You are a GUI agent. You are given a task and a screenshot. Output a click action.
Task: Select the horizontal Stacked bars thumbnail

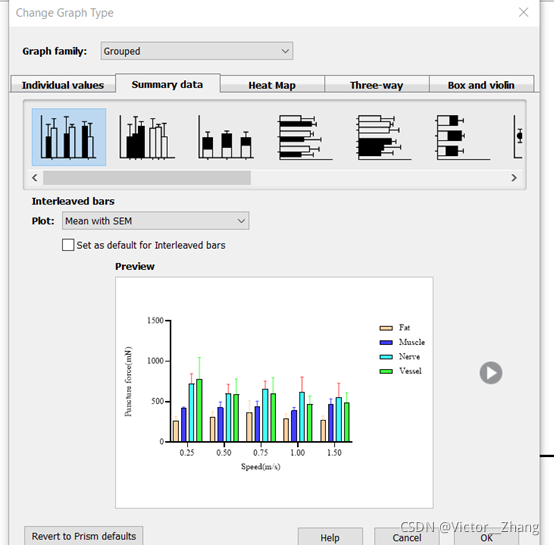tap(463, 137)
